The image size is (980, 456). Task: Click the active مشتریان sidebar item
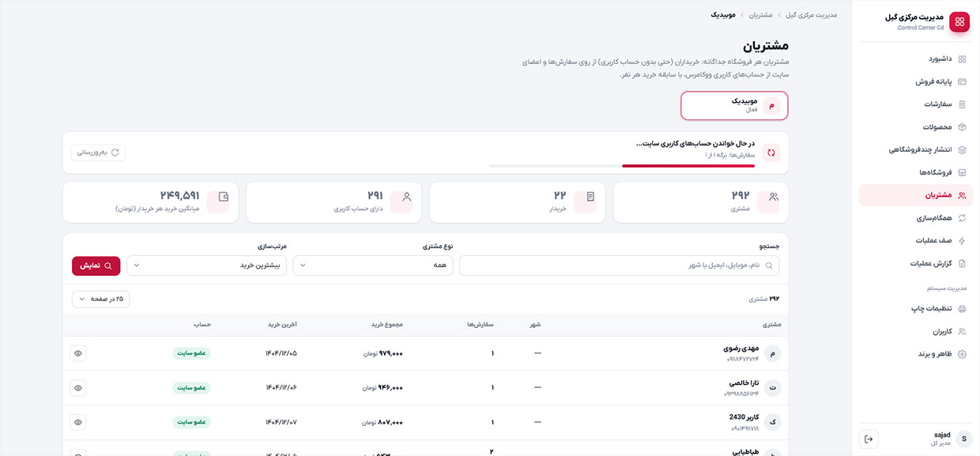tap(916, 195)
